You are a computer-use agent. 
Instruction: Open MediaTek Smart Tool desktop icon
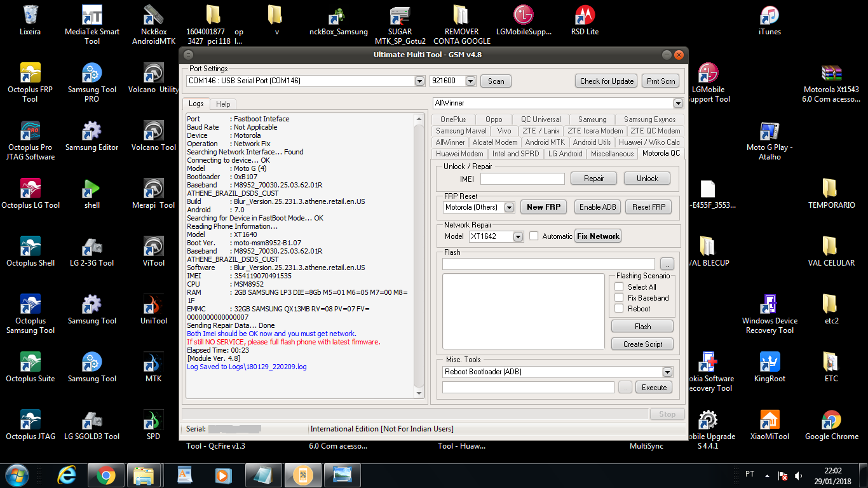click(x=92, y=25)
